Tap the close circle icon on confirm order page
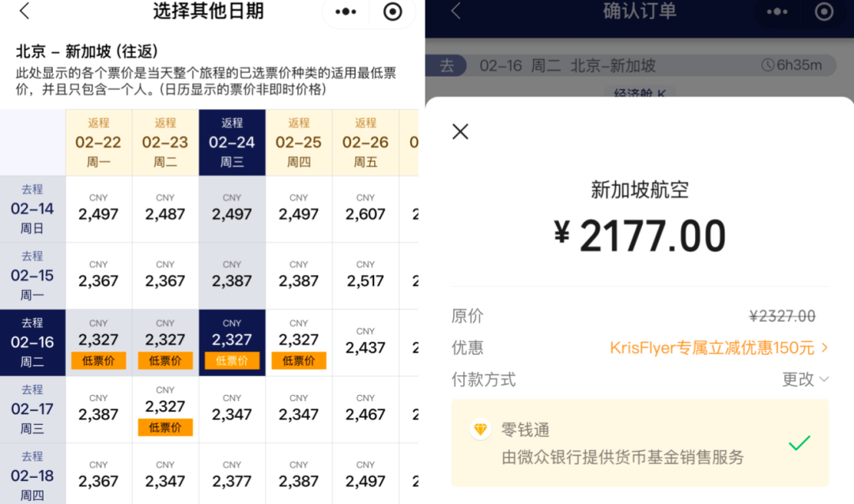This screenshot has width=854, height=504. pos(824,11)
